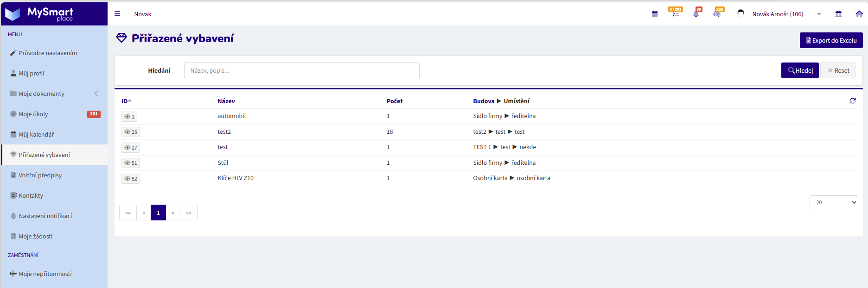Click the user avatar icon

[x=740, y=13]
